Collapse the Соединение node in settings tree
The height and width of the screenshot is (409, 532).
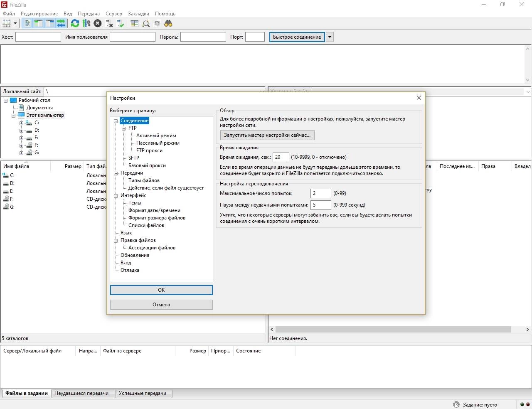[x=116, y=121]
